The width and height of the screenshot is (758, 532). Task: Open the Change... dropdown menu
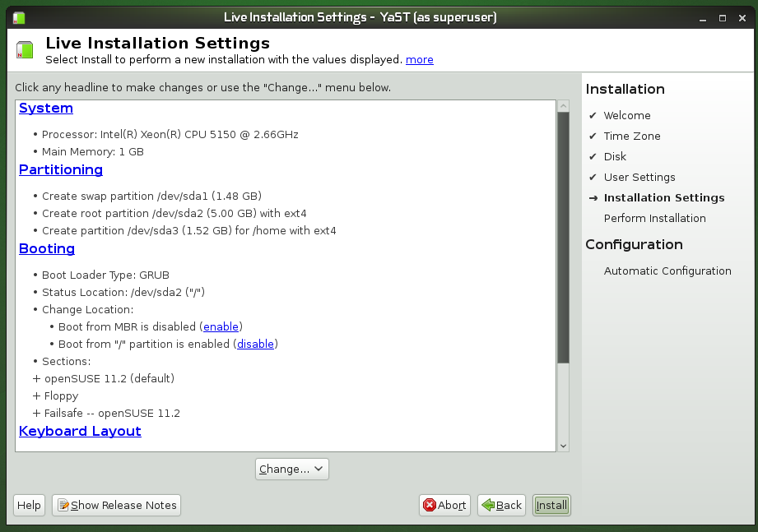coord(292,470)
